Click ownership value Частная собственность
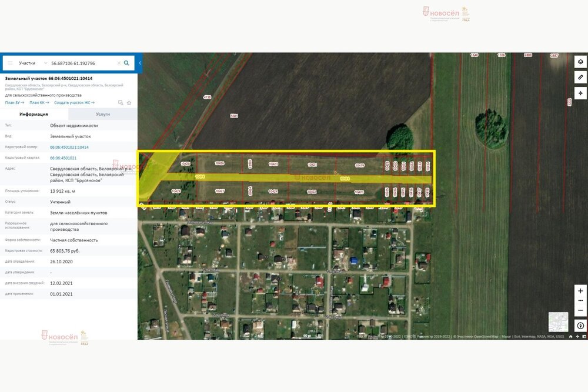588x392 pixels. tap(74, 240)
